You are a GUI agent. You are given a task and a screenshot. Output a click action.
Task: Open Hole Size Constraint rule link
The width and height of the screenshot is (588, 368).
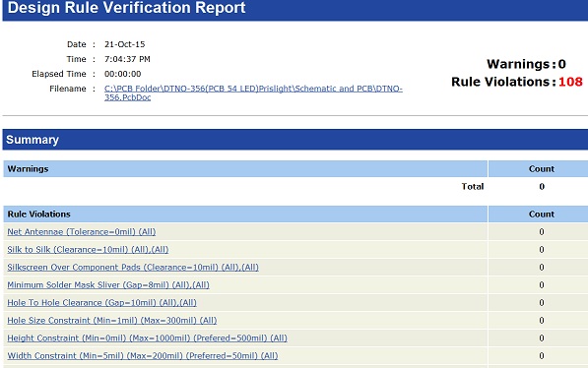click(x=111, y=321)
